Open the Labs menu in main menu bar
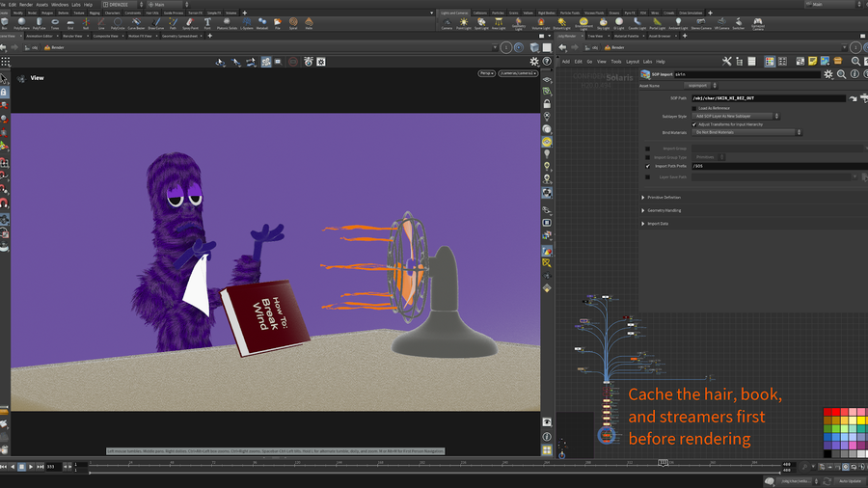 (x=76, y=5)
